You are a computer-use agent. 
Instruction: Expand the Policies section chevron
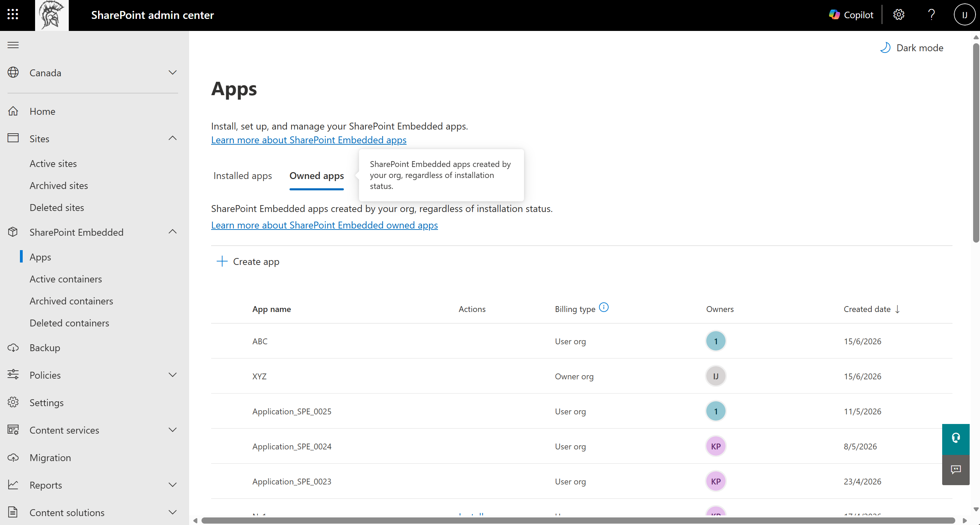pyautogui.click(x=173, y=375)
